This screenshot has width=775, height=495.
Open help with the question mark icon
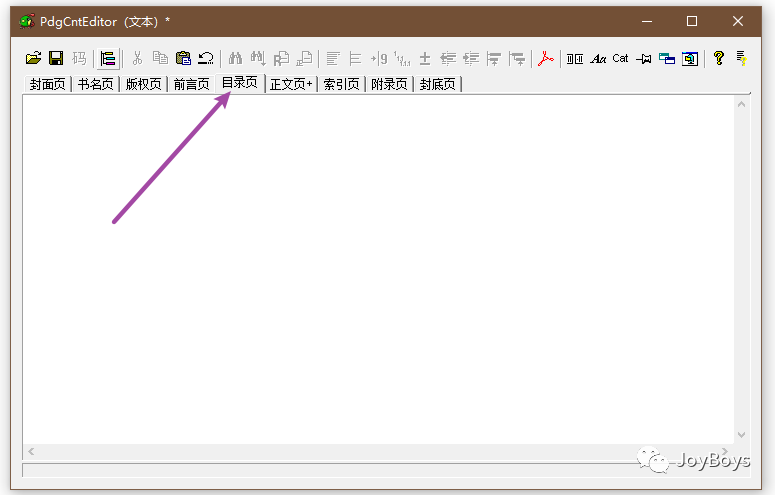(x=719, y=58)
